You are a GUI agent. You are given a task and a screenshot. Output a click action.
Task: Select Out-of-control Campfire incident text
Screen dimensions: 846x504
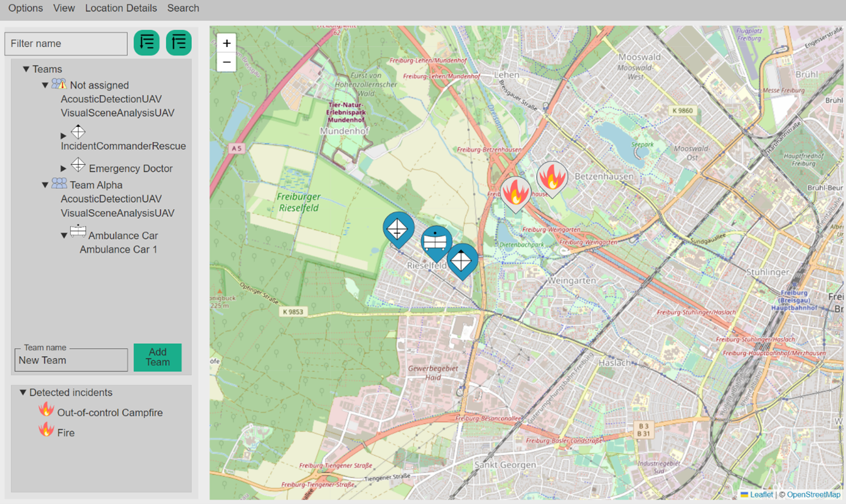point(110,413)
